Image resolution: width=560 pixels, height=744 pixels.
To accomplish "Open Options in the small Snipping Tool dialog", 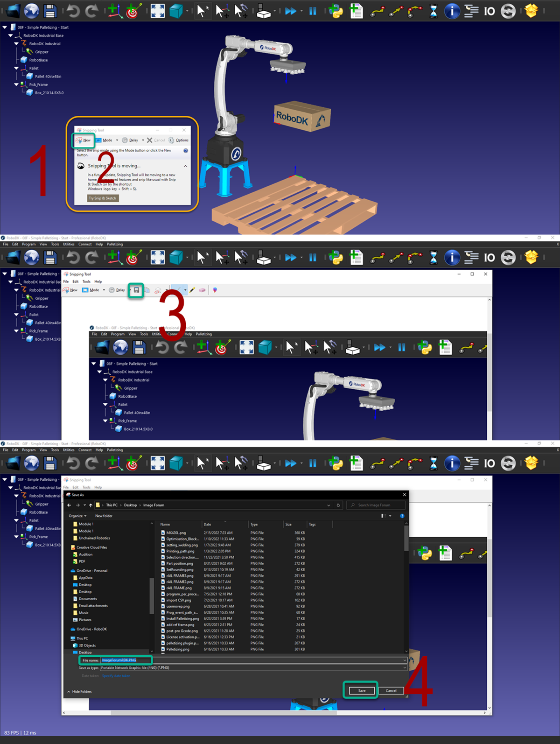I will click(179, 140).
